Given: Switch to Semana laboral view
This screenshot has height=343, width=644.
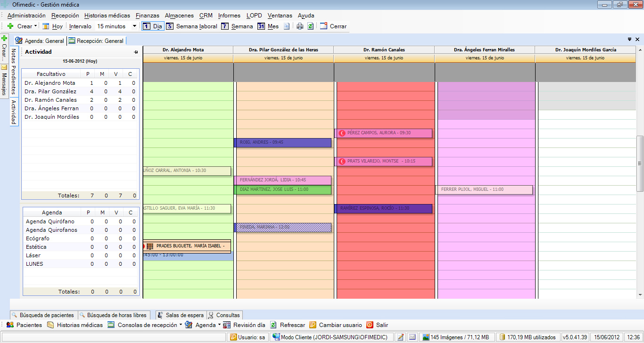Looking at the screenshot, I should [x=191, y=26].
